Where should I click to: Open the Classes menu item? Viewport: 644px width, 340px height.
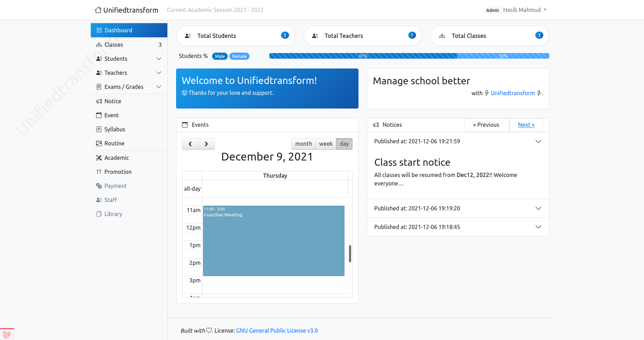[129, 45]
